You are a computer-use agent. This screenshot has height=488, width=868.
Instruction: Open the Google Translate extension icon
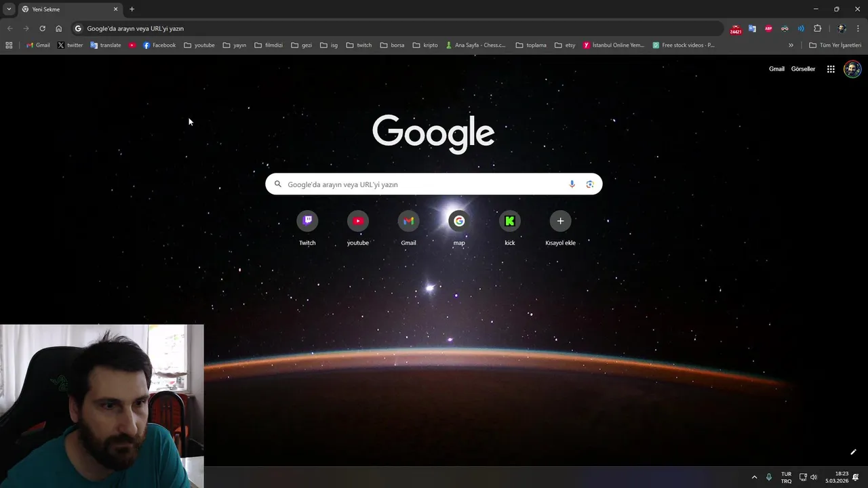pyautogui.click(x=752, y=28)
